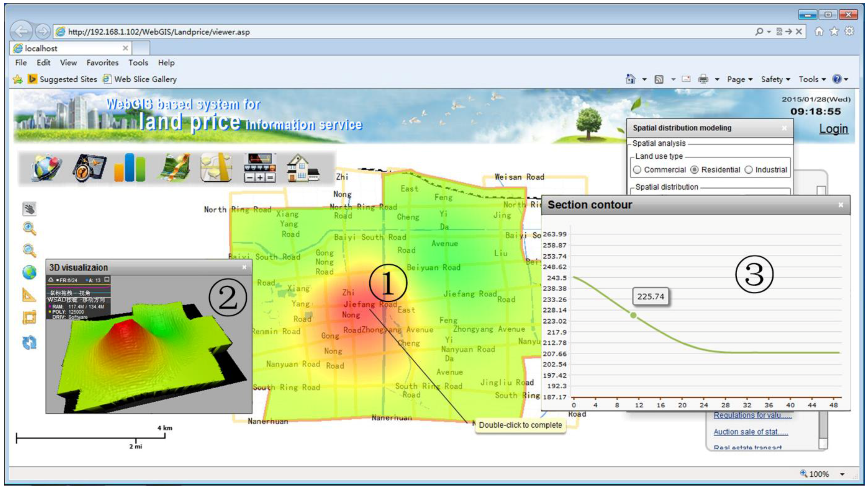Close the Section contour panel
The image size is (868, 489).
[841, 205]
